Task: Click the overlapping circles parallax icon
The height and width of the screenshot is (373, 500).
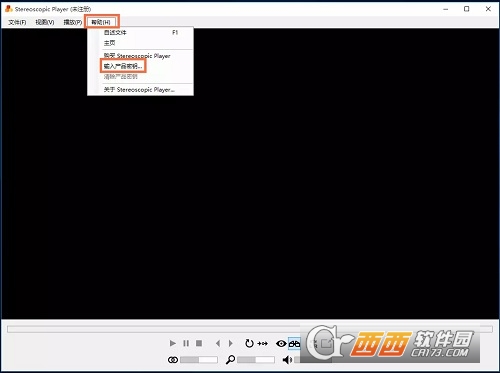Action: (x=173, y=360)
